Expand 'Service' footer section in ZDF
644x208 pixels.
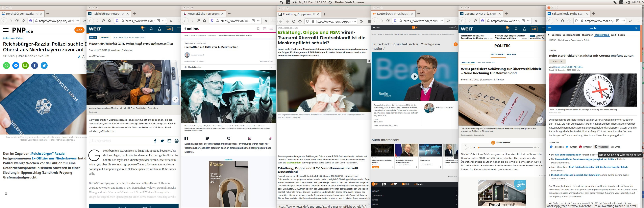414,200
